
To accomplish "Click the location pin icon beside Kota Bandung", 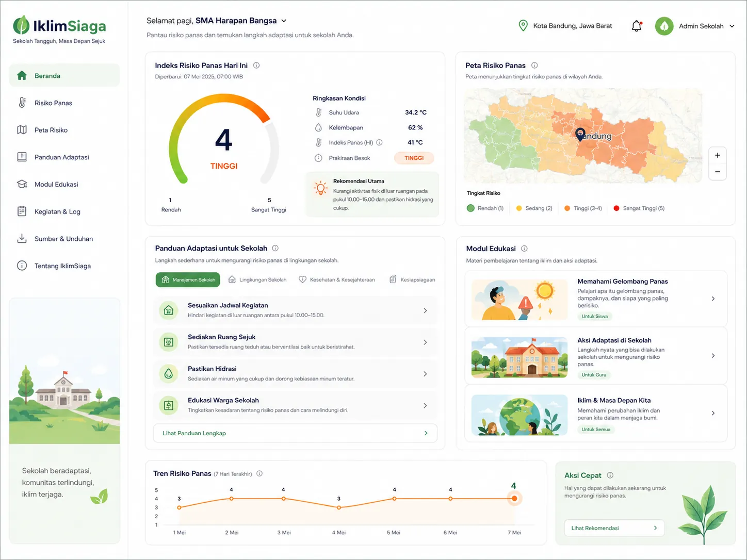I will coord(523,26).
